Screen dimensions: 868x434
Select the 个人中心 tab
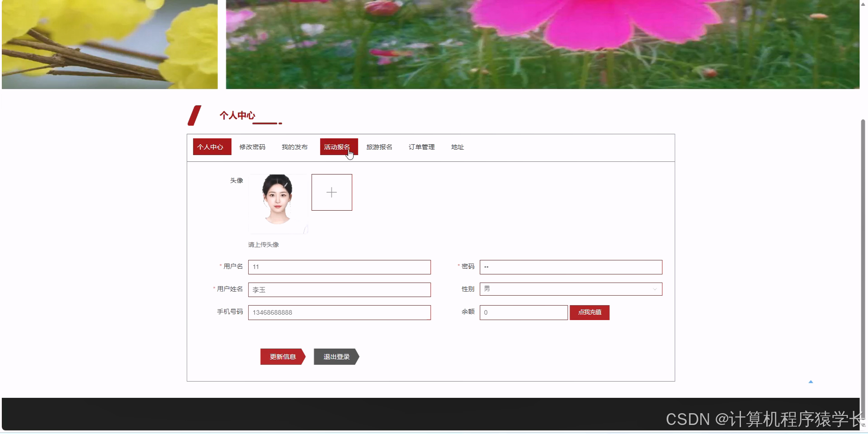point(212,147)
